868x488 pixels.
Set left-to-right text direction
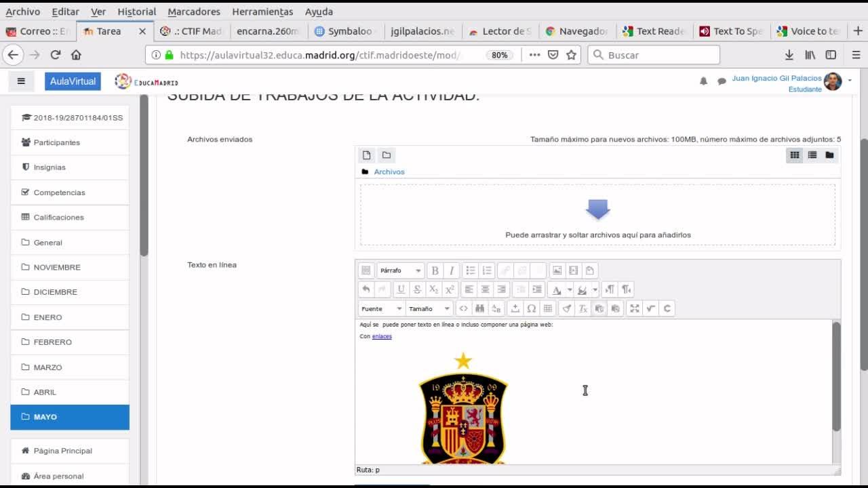(610, 289)
